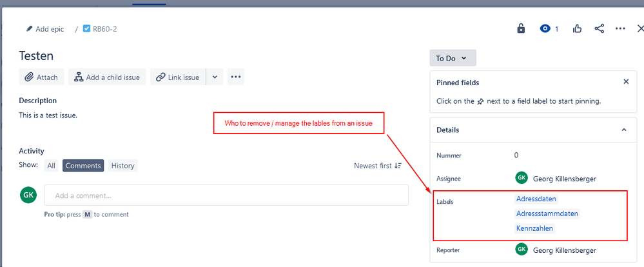Click the blue task type checkbox icon
This screenshot has height=267, width=644.
[86, 29]
